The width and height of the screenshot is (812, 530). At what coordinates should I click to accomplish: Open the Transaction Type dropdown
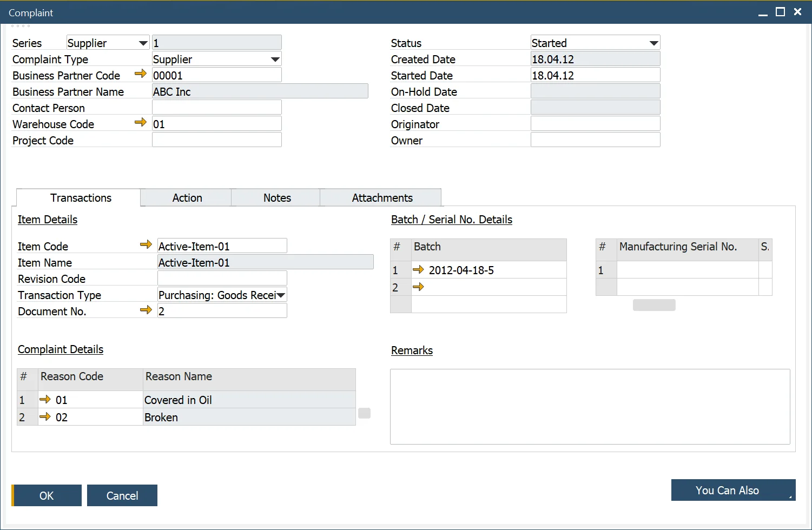point(281,295)
